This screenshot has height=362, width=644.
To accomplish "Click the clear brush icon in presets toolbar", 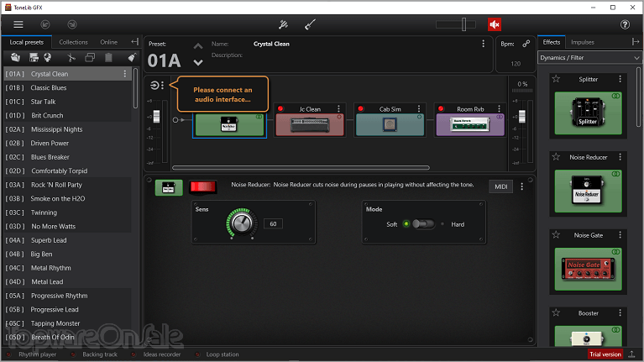I will pos(132,57).
